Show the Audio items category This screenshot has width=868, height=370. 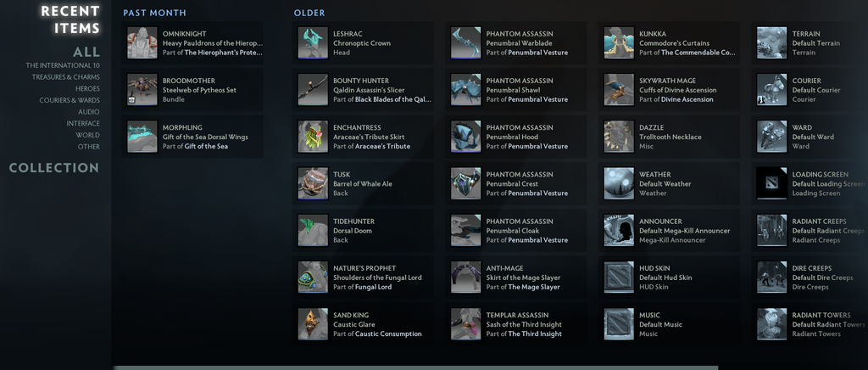88,112
